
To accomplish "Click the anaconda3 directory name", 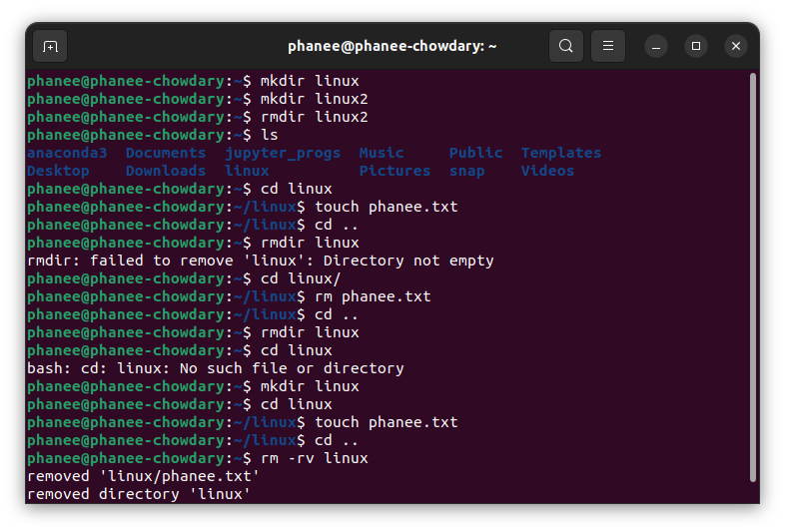I will pos(67,153).
